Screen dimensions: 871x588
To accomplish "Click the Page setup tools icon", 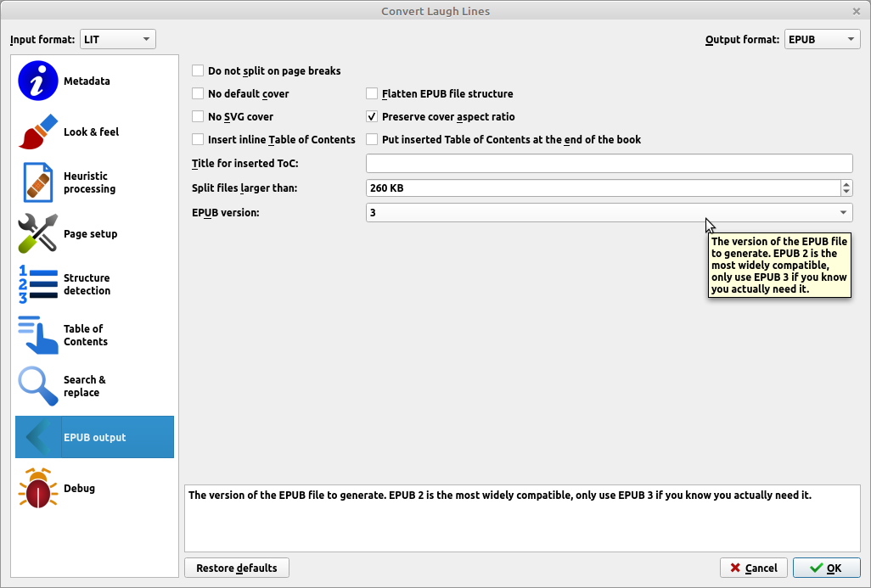I will 38,234.
